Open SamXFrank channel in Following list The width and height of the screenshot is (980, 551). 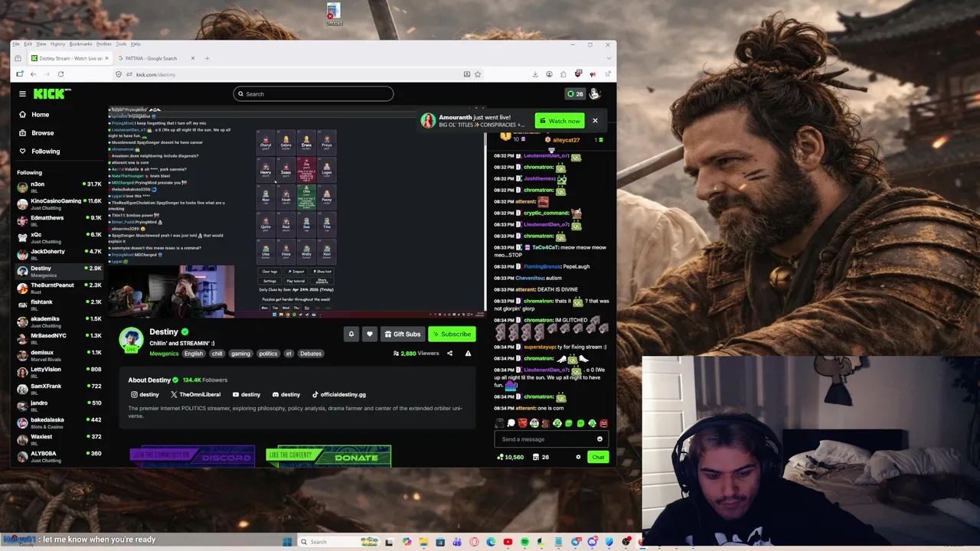click(x=59, y=389)
